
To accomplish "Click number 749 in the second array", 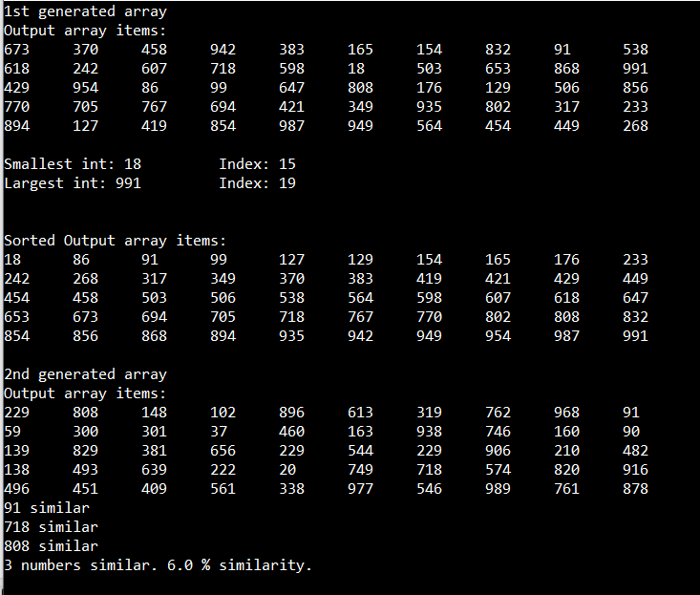I will click(x=360, y=470).
